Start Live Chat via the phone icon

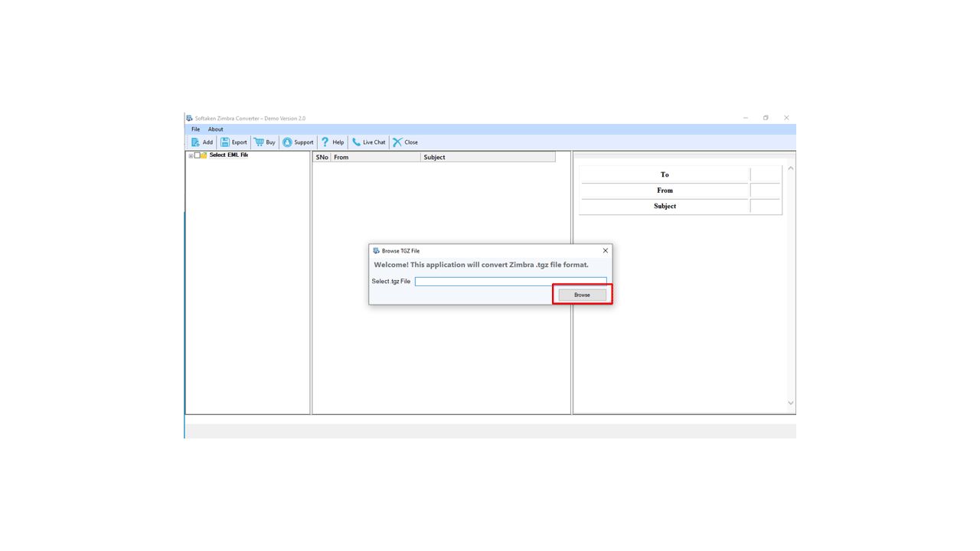pos(356,142)
